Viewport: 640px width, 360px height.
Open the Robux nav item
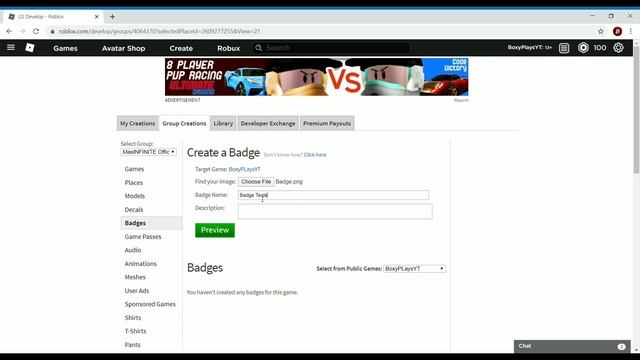229,48
